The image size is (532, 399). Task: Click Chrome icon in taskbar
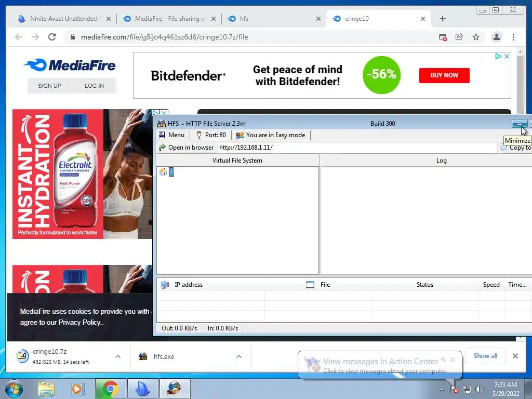pyautogui.click(x=110, y=389)
